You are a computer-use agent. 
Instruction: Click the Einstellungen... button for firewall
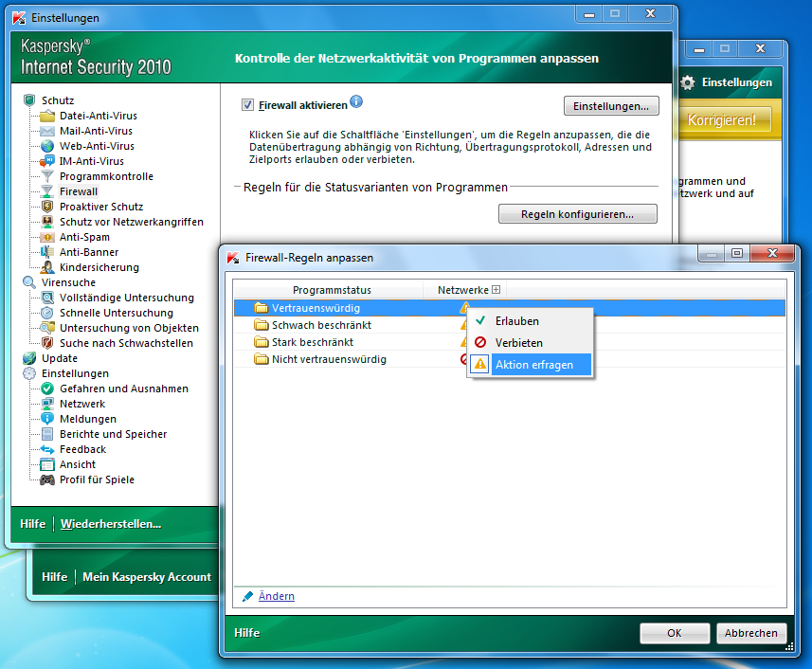pyautogui.click(x=611, y=105)
